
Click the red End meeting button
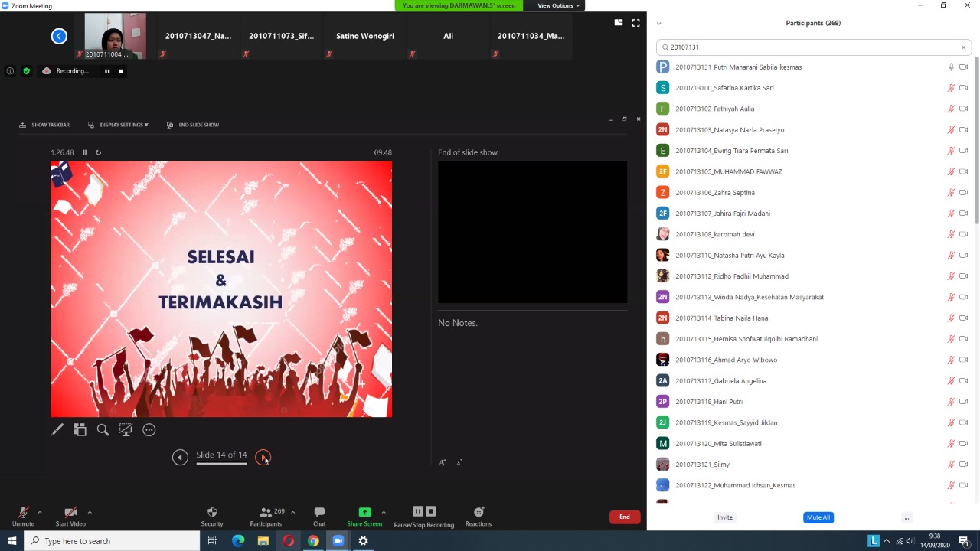(624, 517)
